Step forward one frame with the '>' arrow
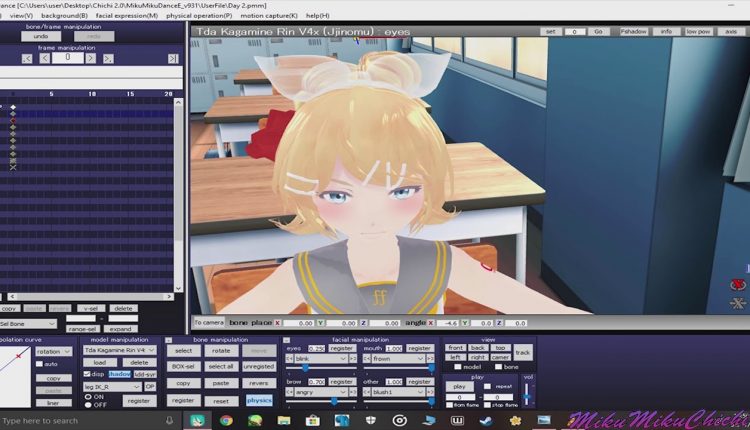Screen dimensions: 750x430 [x=90, y=58]
